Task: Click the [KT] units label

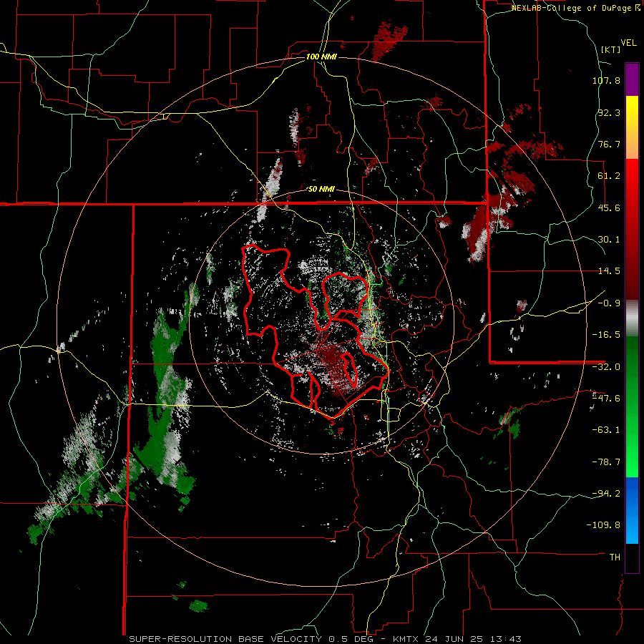Action: tap(610, 49)
